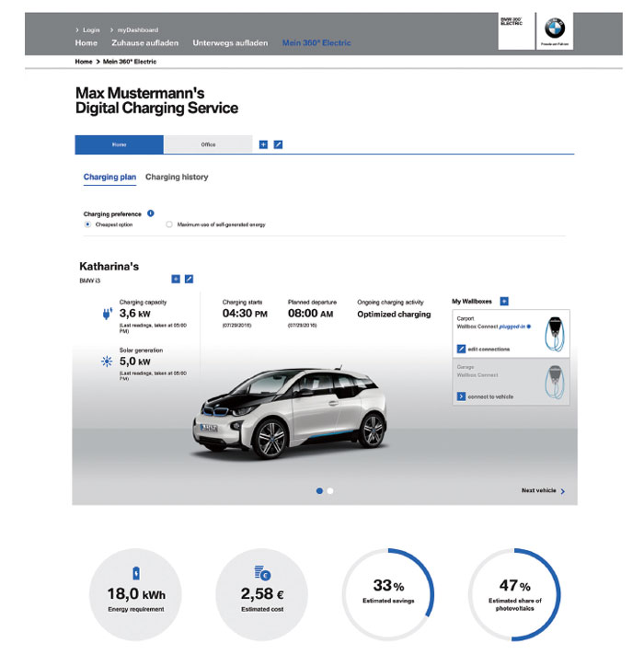Click the BMW roundel logo
644x654 pixels.
(x=555, y=29)
